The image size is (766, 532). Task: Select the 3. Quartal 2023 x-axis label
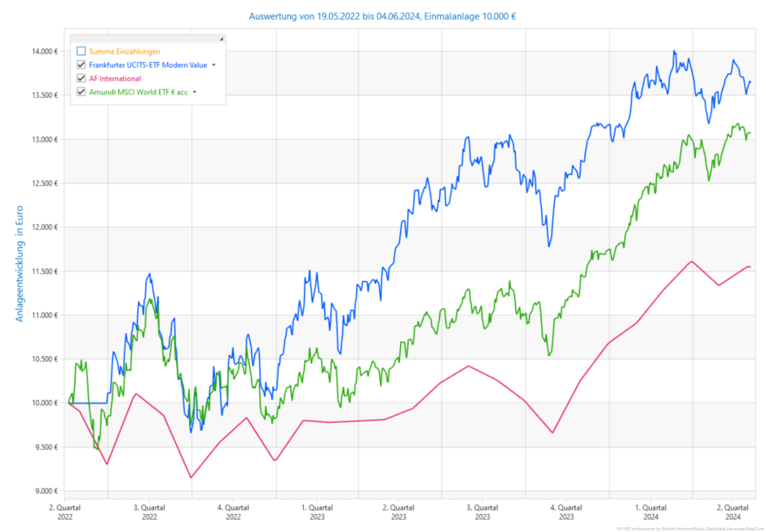(x=482, y=512)
